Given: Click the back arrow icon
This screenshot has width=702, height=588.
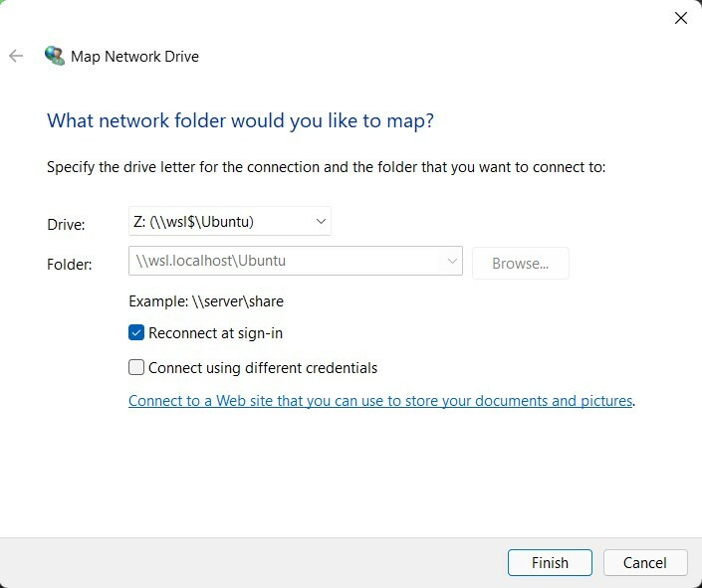Looking at the screenshot, I should [16, 56].
